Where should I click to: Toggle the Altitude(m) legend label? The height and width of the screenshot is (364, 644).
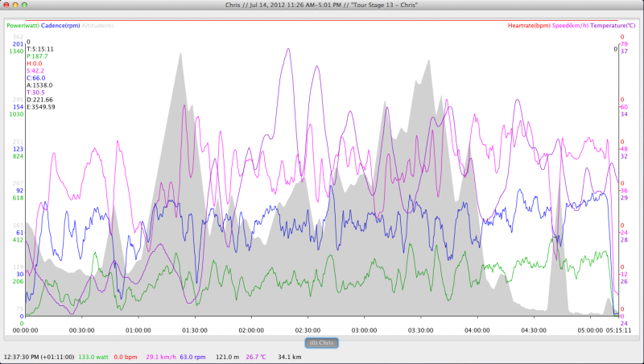point(99,26)
